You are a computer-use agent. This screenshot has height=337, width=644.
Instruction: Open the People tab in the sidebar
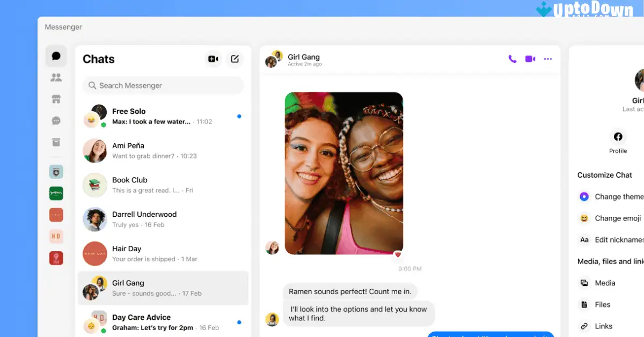click(56, 77)
